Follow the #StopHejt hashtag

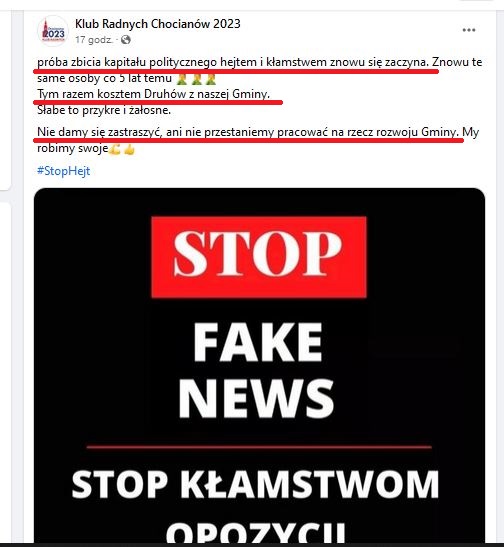(x=63, y=171)
